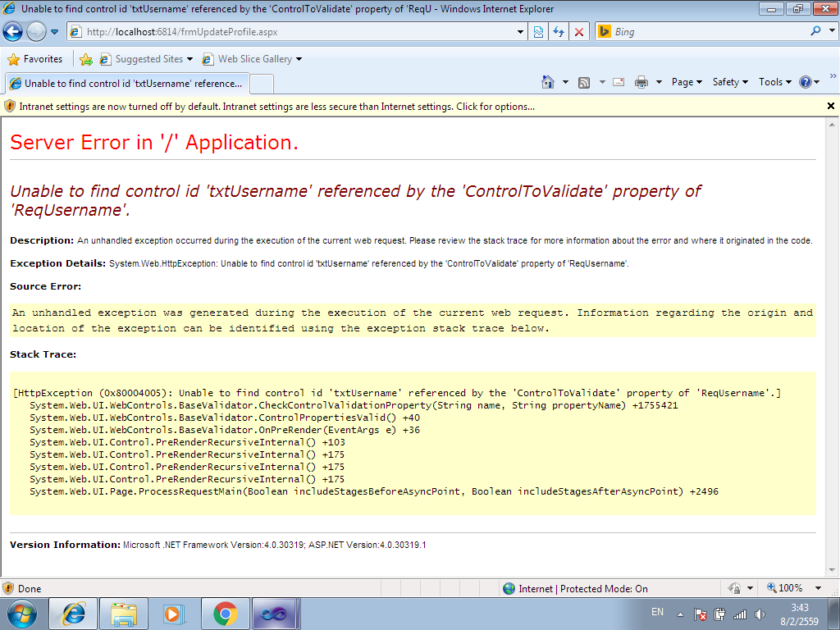The width and height of the screenshot is (840, 630).
Task: Close the Intranet settings information bar
Action: tap(830, 106)
